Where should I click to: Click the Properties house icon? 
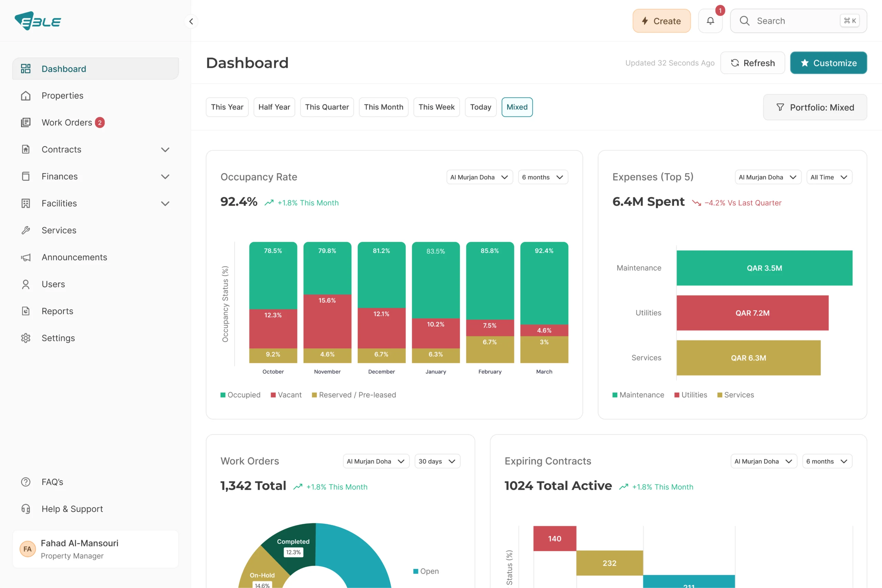(25, 96)
